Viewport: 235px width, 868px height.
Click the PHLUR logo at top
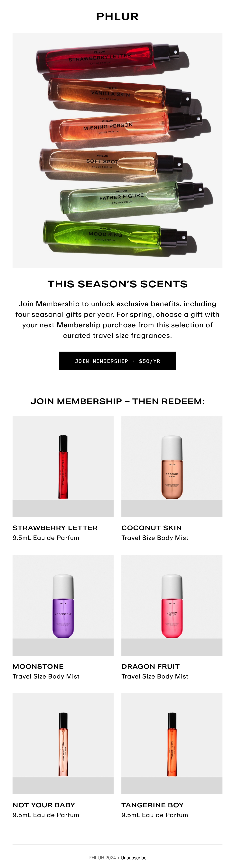coord(117,16)
